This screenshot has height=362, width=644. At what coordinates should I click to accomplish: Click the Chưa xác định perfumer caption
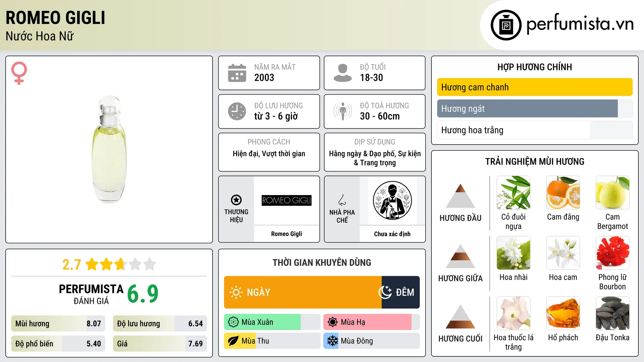coord(392,234)
